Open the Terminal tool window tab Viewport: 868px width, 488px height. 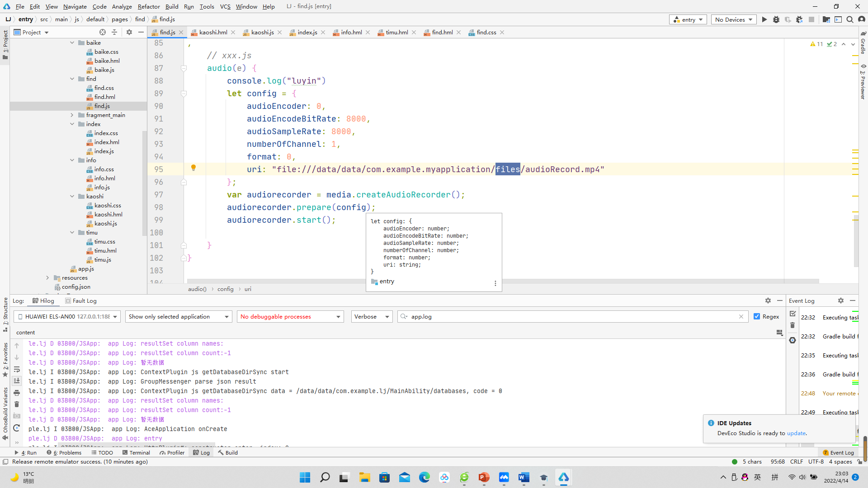(x=136, y=453)
